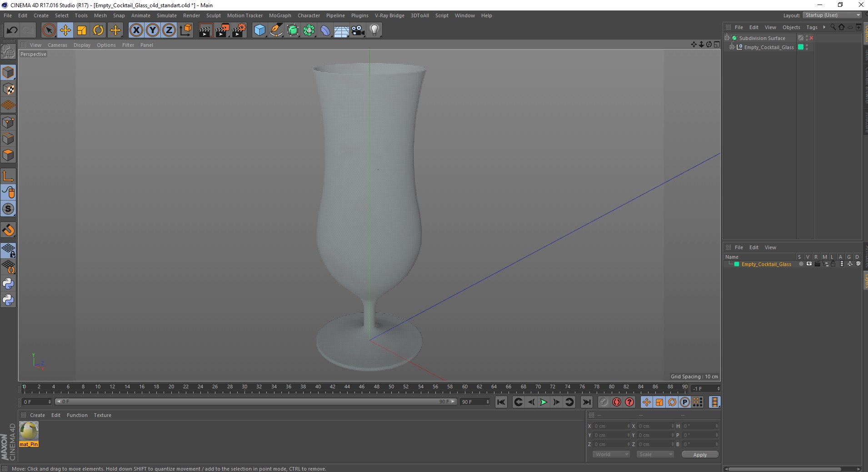Switch to Polygons mode
This screenshot has height=472, width=868.
(x=8, y=155)
